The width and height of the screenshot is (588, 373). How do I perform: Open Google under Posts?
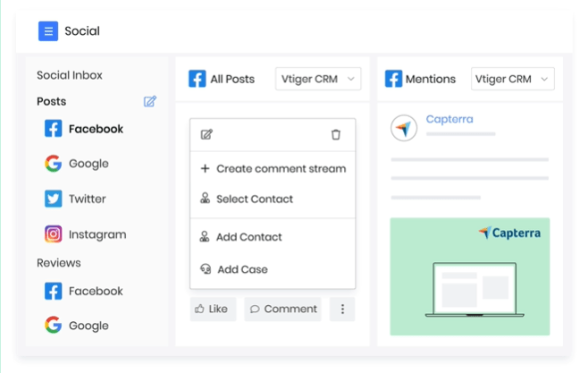77,164
